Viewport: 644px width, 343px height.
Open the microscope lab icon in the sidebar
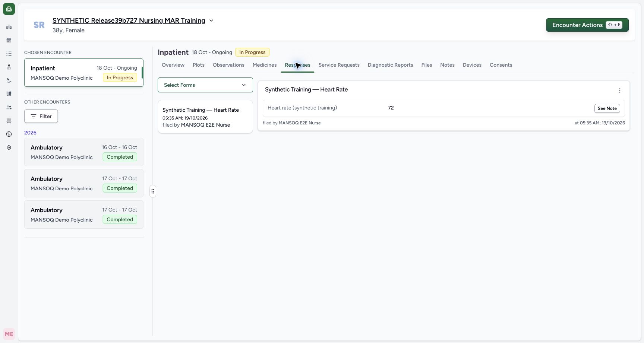[x=9, y=80]
